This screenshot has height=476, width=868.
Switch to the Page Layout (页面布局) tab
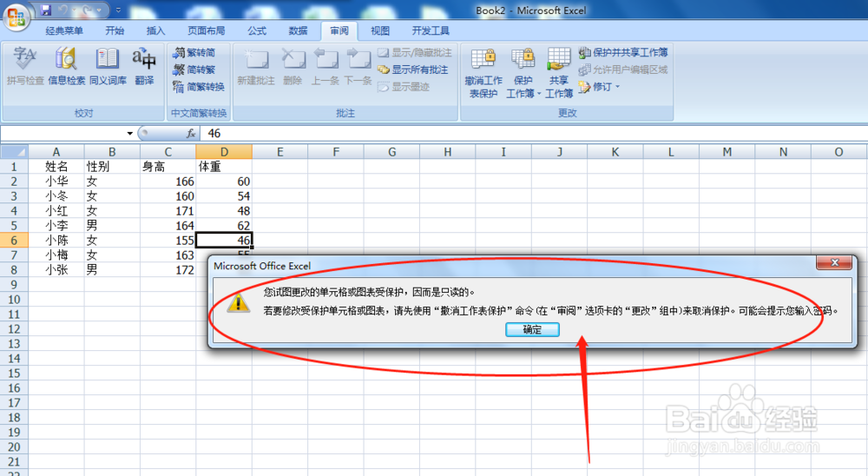(x=206, y=31)
